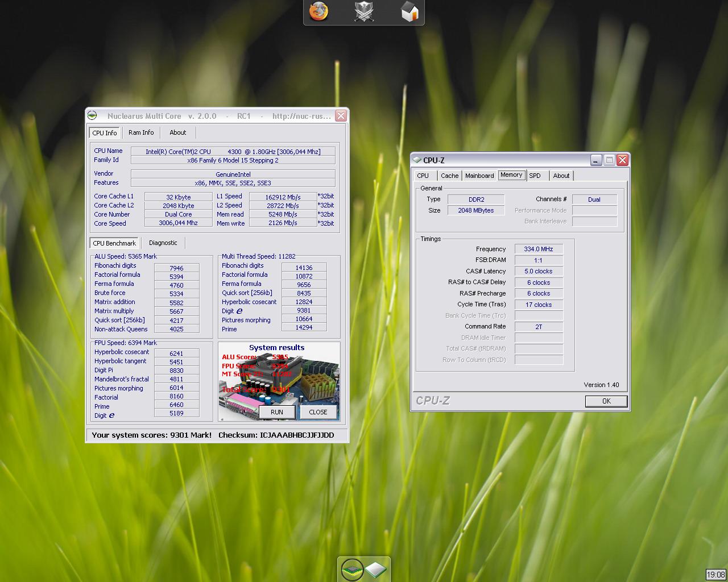Open the About tab in Nuclearus

[178, 132]
